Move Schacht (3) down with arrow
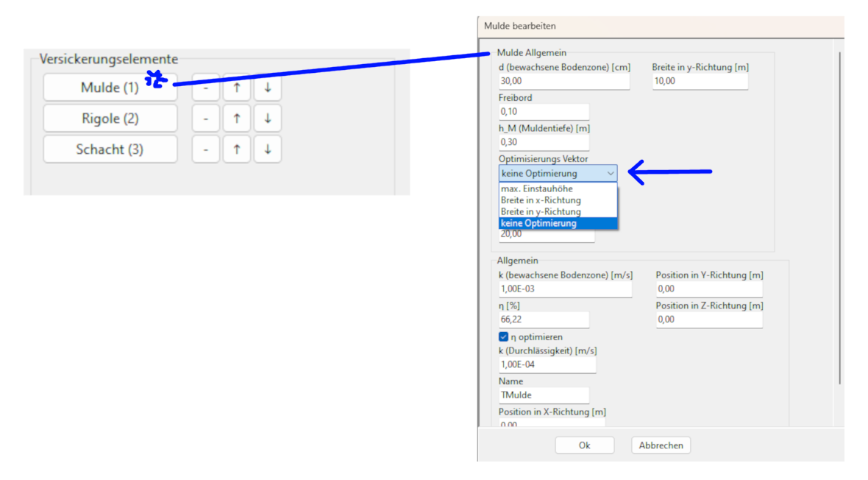The width and height of the screenshot is (868, 480). coord(268,149)
